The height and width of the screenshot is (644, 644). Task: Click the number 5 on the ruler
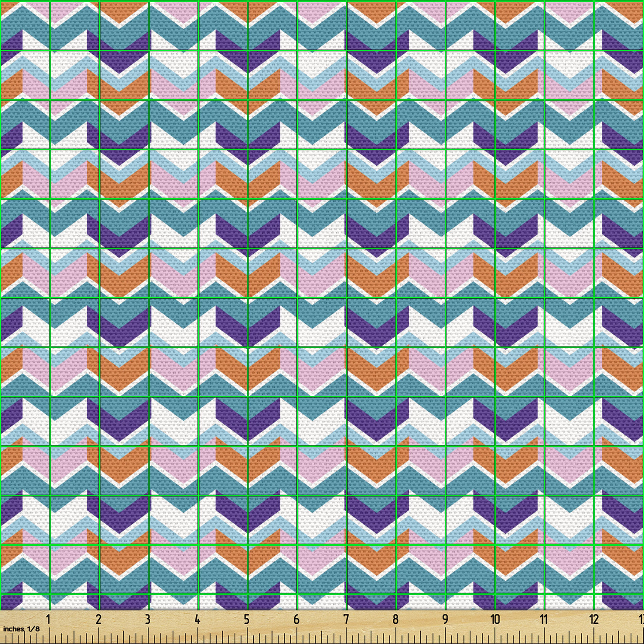[x=247, y=619]
